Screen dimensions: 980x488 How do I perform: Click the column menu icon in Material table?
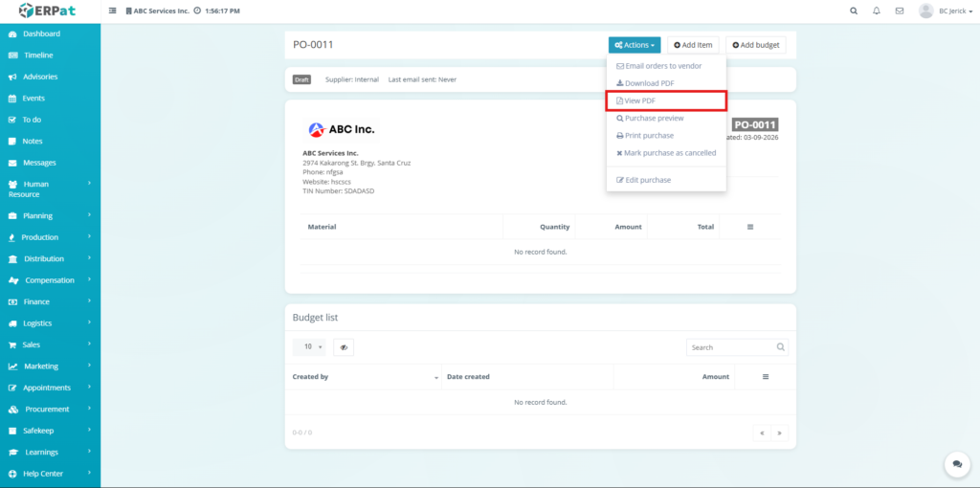click(750, 227)
